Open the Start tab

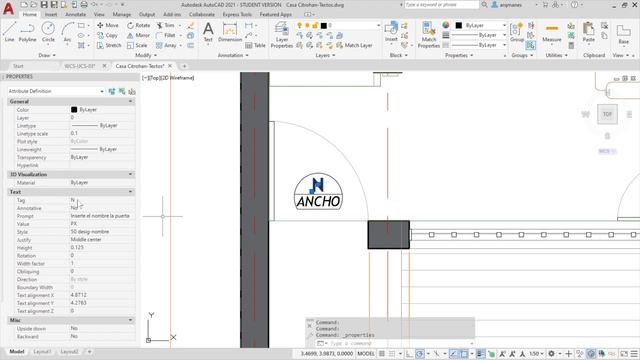(18, 66)
